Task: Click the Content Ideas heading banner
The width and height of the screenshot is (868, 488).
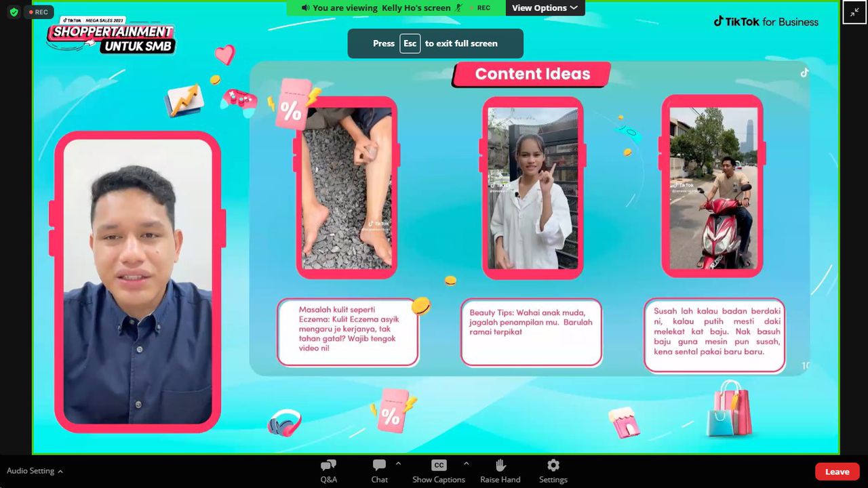Action: (532, 75)
